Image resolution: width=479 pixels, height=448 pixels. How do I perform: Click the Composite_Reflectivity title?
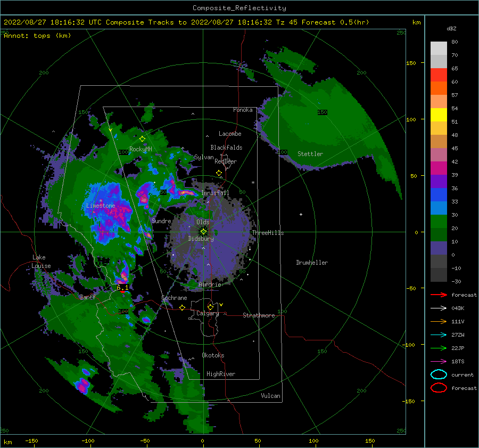click(240, 8)
